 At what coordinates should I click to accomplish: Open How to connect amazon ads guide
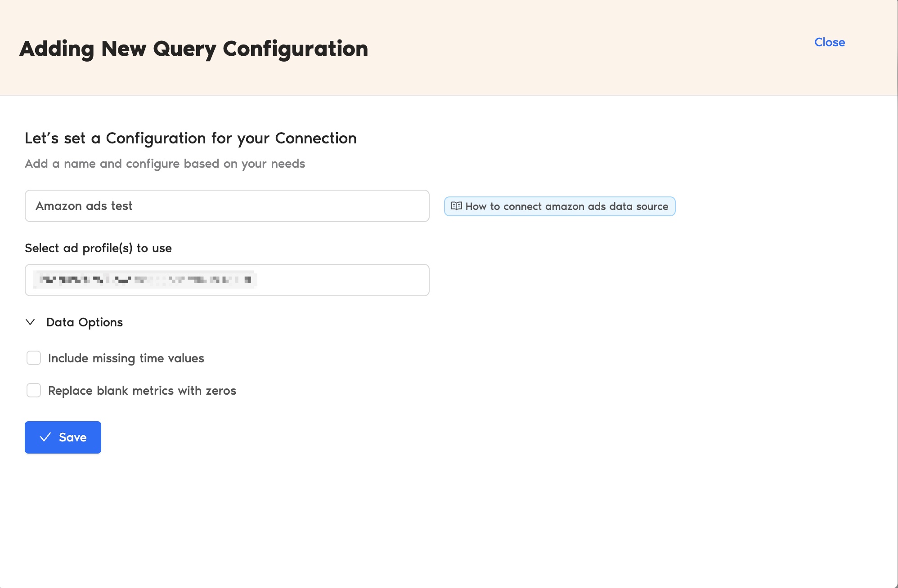coord(566,206)
